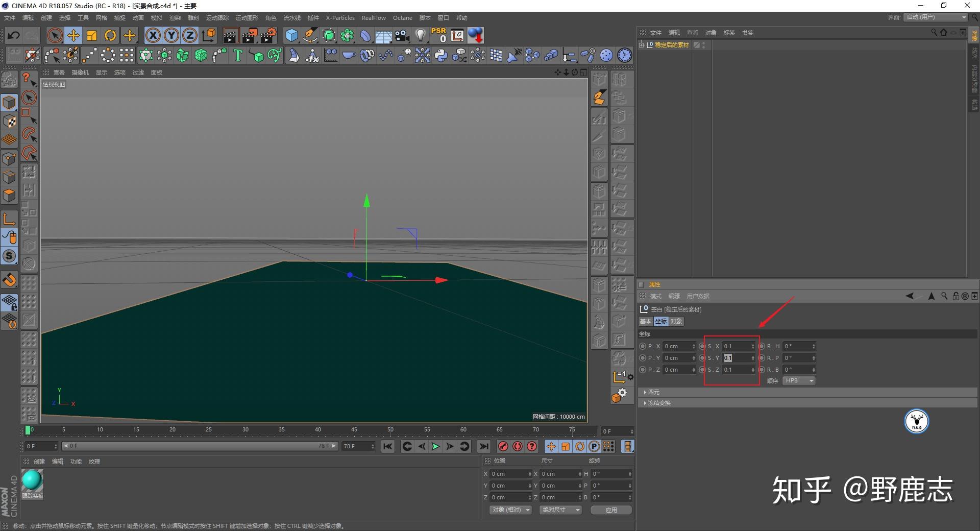980x531 pixels.
Task: Click the light object icon in the toolbar
Action: (420, 35)
